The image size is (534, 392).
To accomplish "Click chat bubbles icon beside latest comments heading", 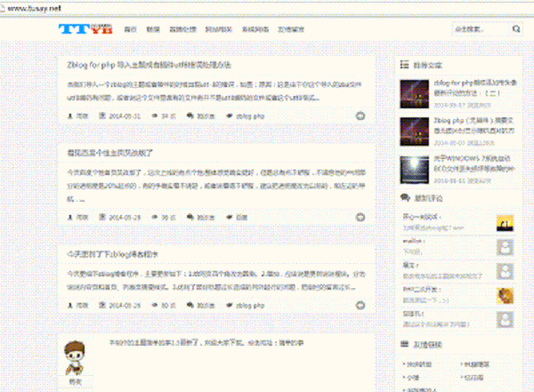I will tap(405, 197).
